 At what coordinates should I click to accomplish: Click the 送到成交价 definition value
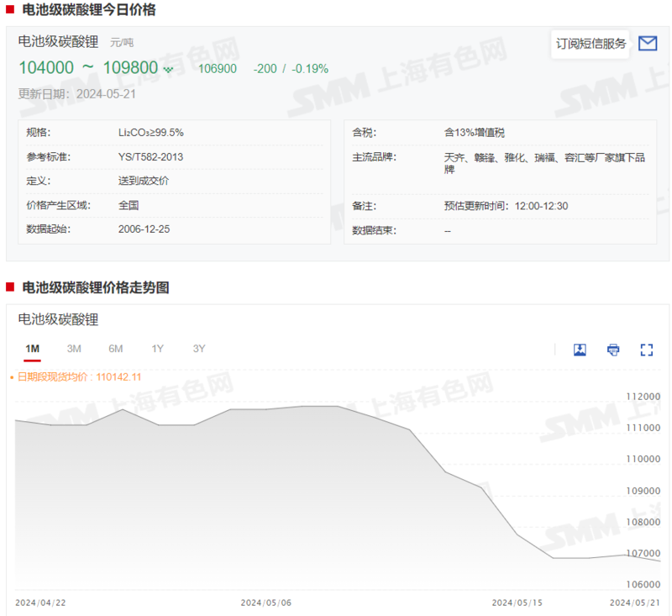144,181
